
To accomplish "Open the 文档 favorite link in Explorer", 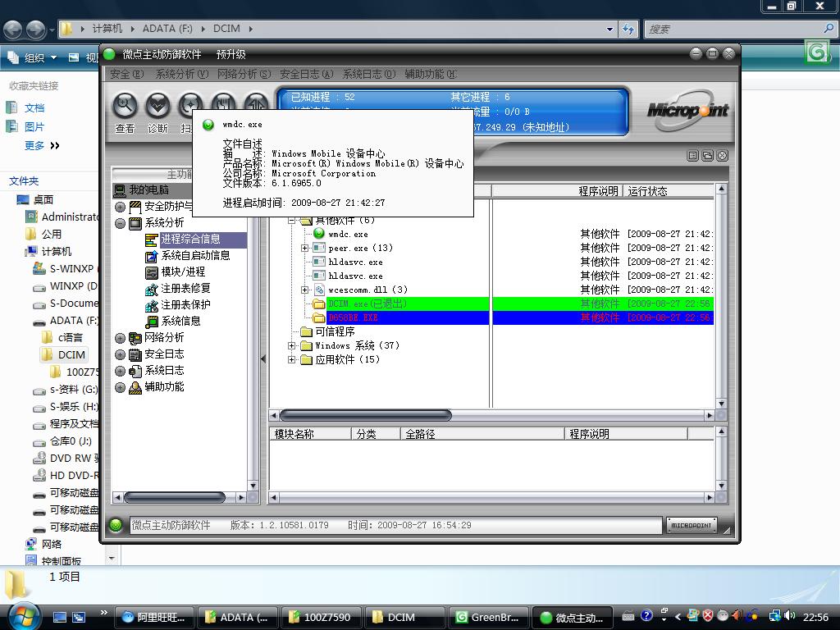I will pos(34,107).
